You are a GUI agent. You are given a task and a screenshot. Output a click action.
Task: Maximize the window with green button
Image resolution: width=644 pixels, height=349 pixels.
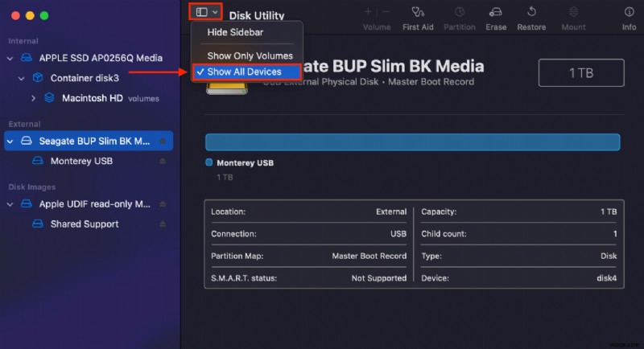click(44, 15)
